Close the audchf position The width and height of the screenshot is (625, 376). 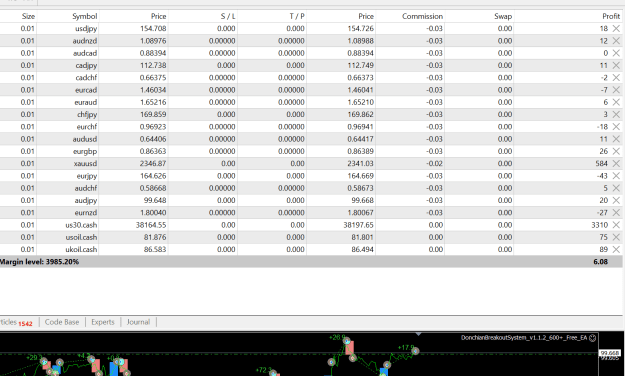(616, 188)
